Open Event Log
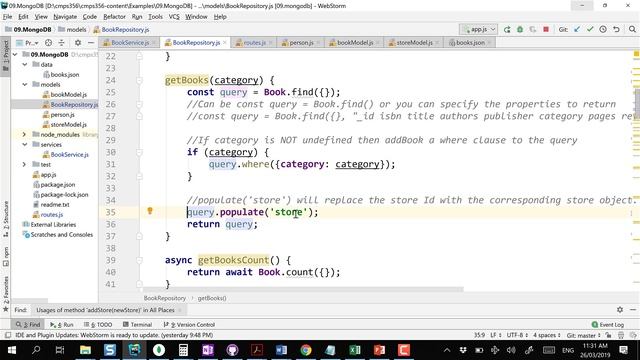Screen dimensions: 640x360 (607, 324)
